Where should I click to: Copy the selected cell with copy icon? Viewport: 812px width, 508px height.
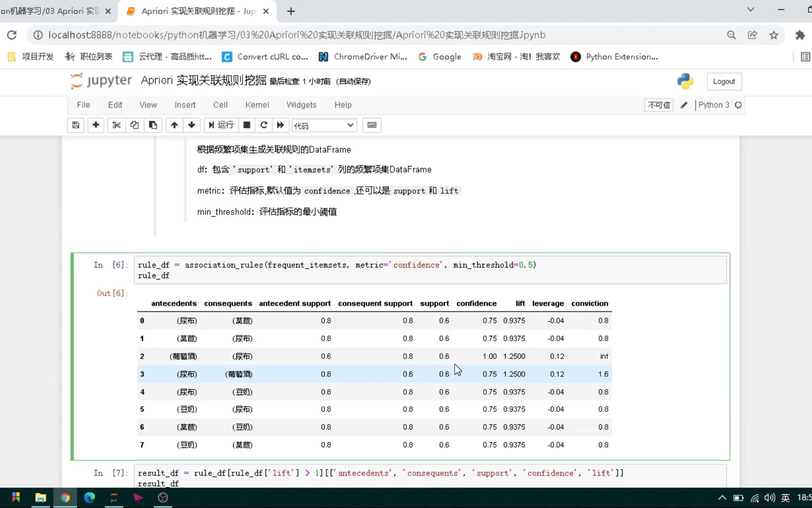[134, 125]
